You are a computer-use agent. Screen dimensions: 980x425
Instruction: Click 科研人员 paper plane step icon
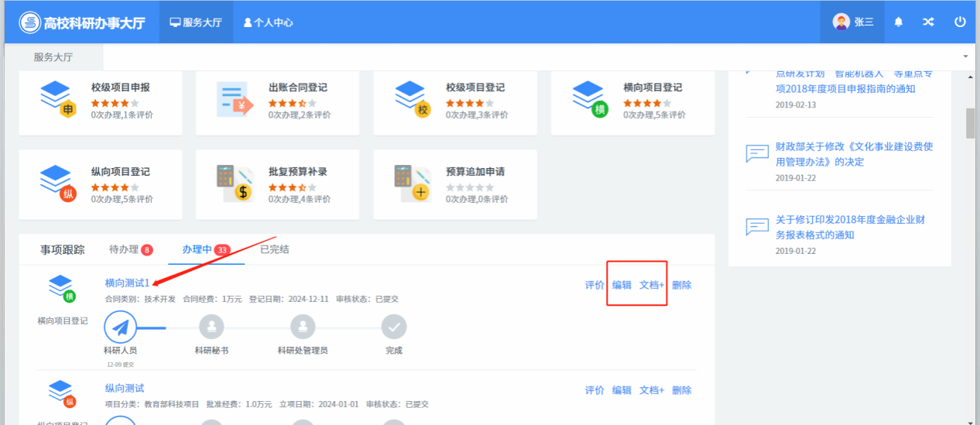click(x=120, y=327)
